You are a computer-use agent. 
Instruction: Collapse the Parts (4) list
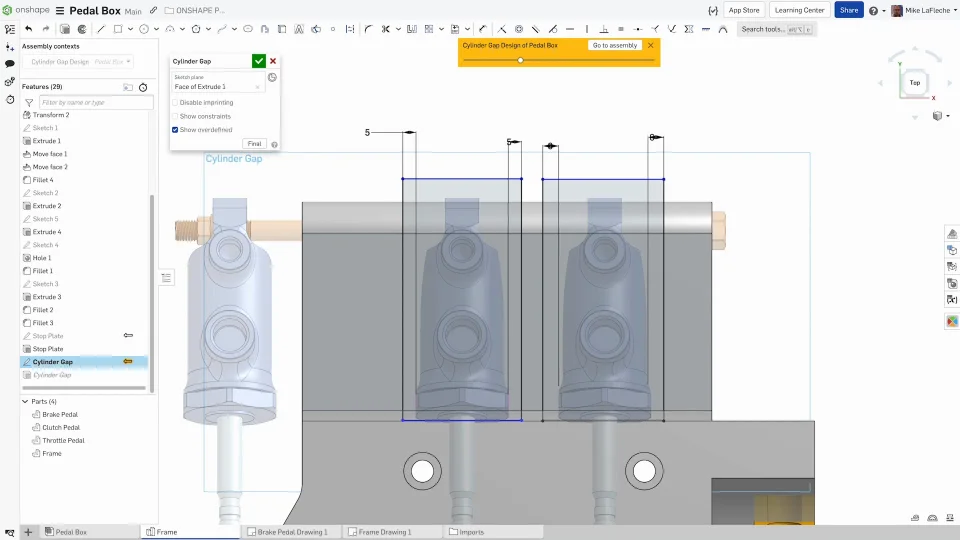pos(26,401)
